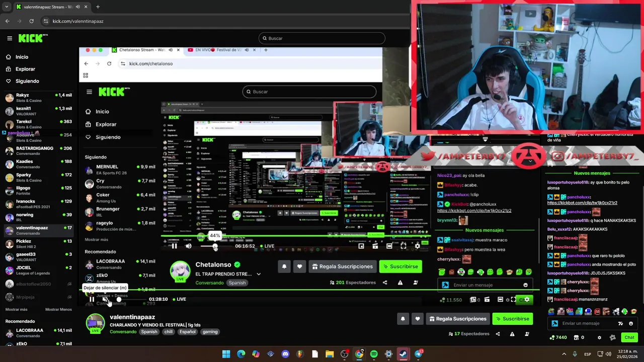Open OBS Studio from the taskbar

pyautogui.click(x=344, y=354)
